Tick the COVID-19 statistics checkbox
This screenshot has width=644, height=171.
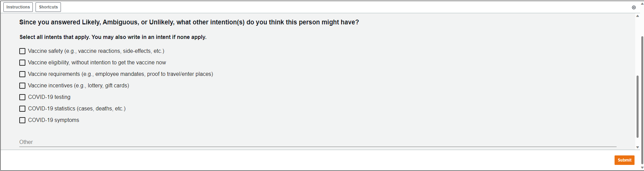22,109
